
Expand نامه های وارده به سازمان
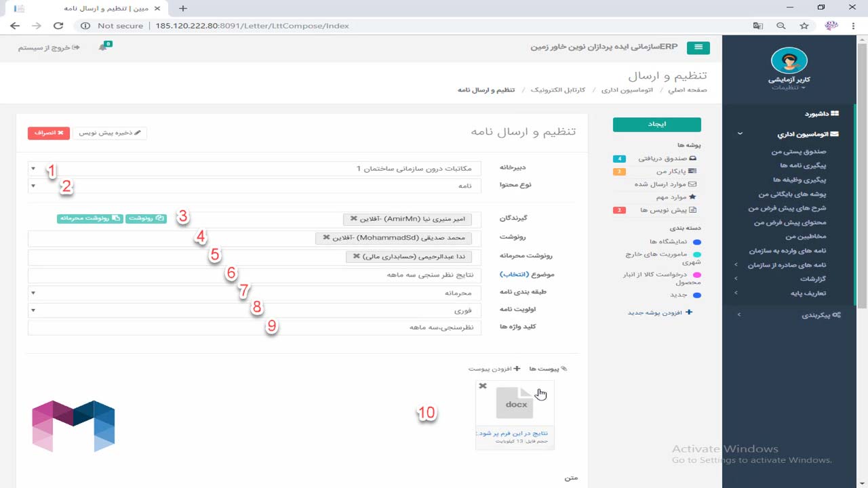(x=787, y=251)
